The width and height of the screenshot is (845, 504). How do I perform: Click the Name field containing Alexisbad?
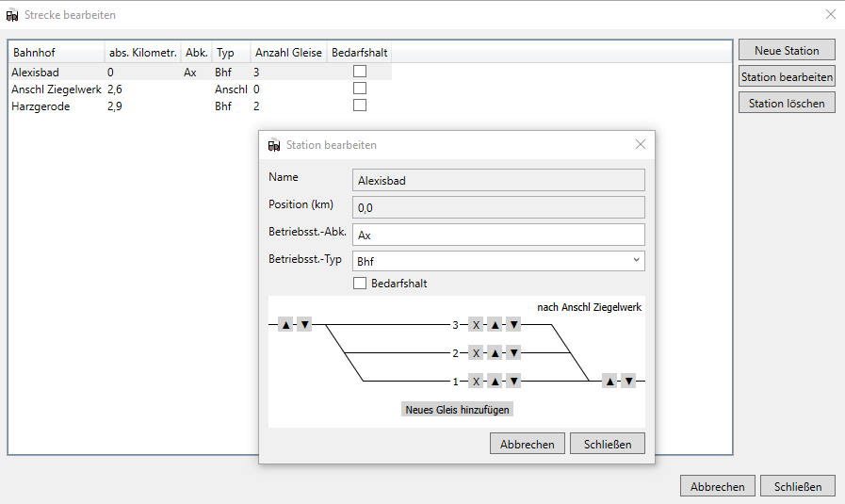[x=498, y=180]
